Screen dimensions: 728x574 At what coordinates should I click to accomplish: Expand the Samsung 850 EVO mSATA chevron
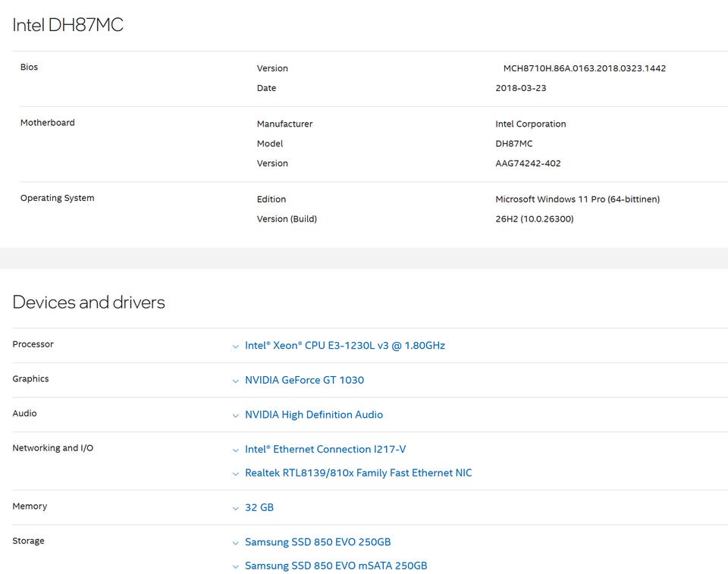[235, 566]
